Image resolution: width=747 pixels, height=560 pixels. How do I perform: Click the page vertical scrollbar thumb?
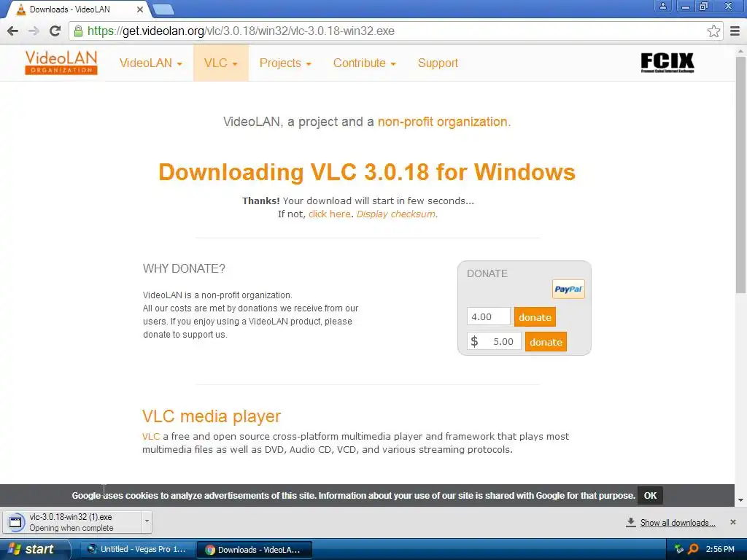click(x=740, y=174)
